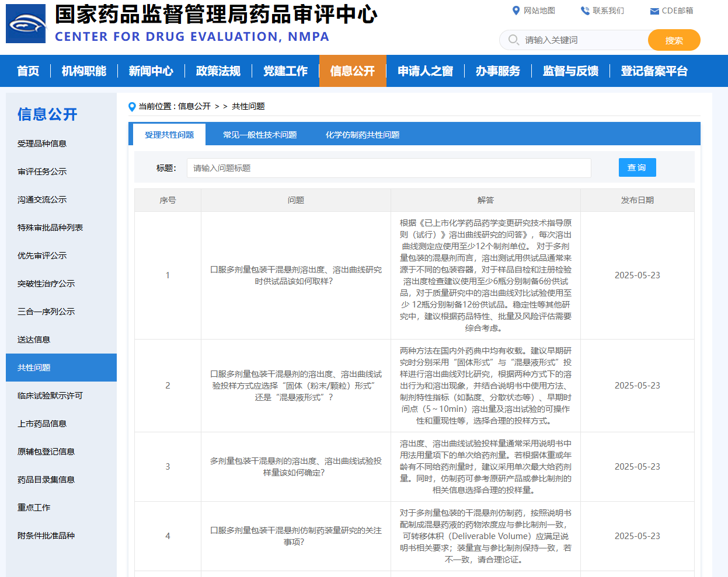The height and width of the screenshot is (577, 728).
Task: Open 临床试验默示许可 in the sidebar
Action: pos(50,396)
